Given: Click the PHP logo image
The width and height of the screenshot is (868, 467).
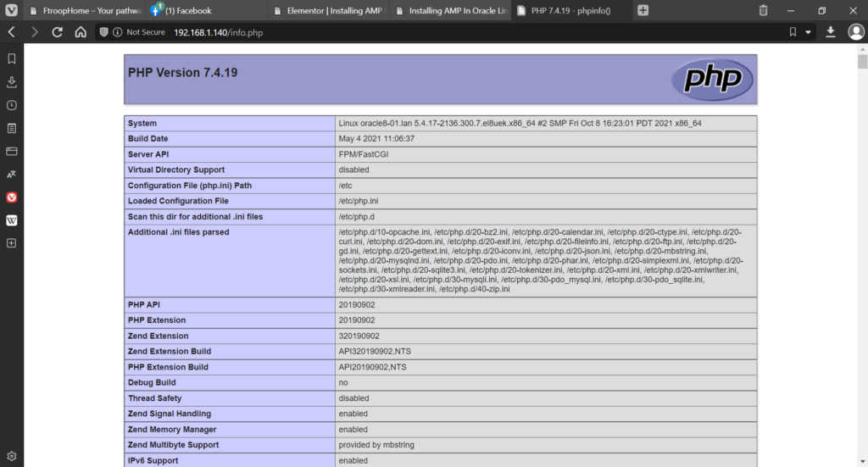Looking at the screenshot, I should 712,79.
